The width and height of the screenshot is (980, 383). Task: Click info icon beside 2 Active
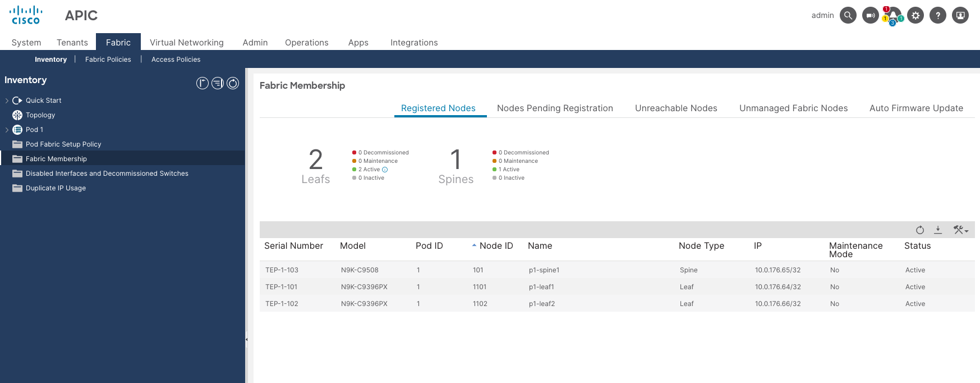click(x=385, y=170)
